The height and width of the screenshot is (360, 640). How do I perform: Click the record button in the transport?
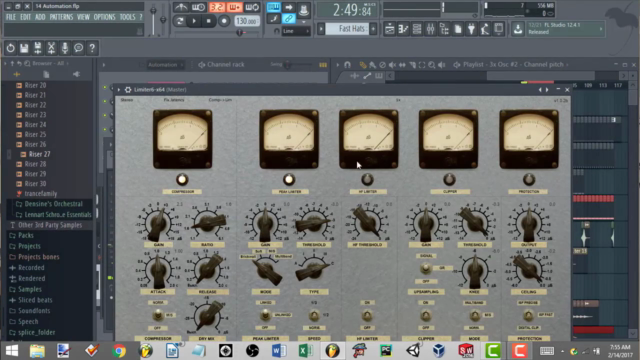point(224,21)
